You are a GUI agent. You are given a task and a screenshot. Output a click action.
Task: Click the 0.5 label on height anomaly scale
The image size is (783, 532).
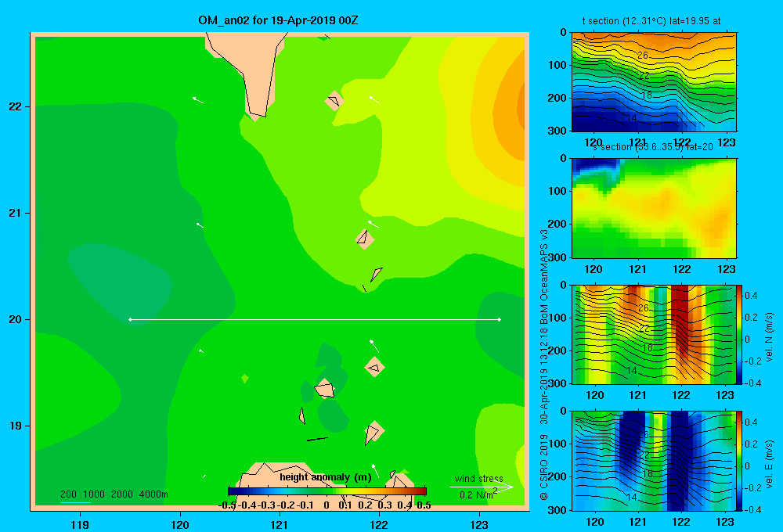click(424, 505)
